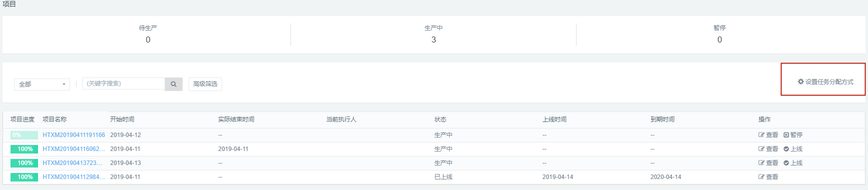Viewport: 868px width, 190px height.
Task: Open project link HTXM201904112984…
Action: point(74,177)
